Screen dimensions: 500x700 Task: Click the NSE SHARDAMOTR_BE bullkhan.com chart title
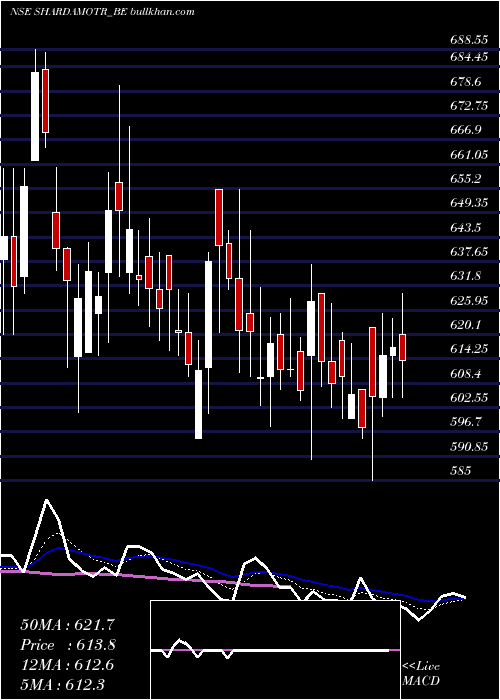click(x=102, y=12)
